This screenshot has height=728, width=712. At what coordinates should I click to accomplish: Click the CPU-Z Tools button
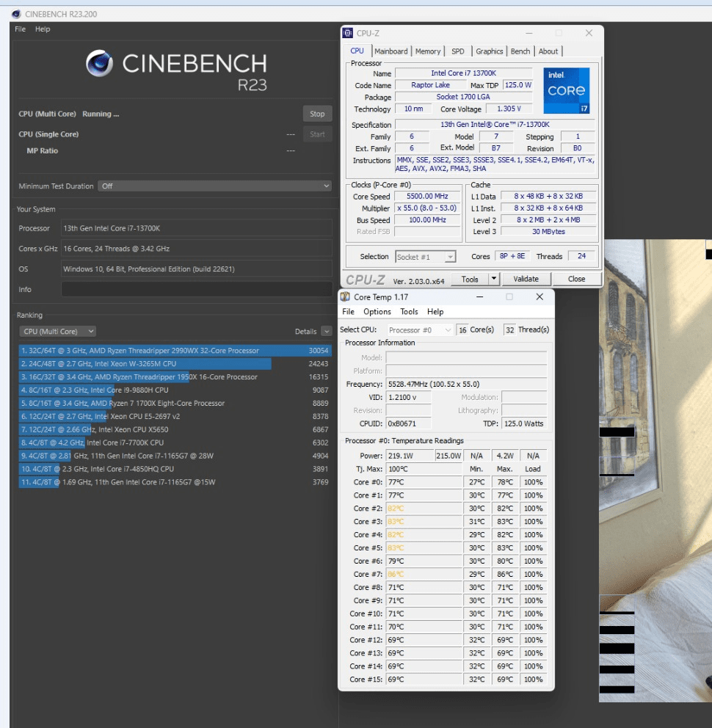click(470, 279)
